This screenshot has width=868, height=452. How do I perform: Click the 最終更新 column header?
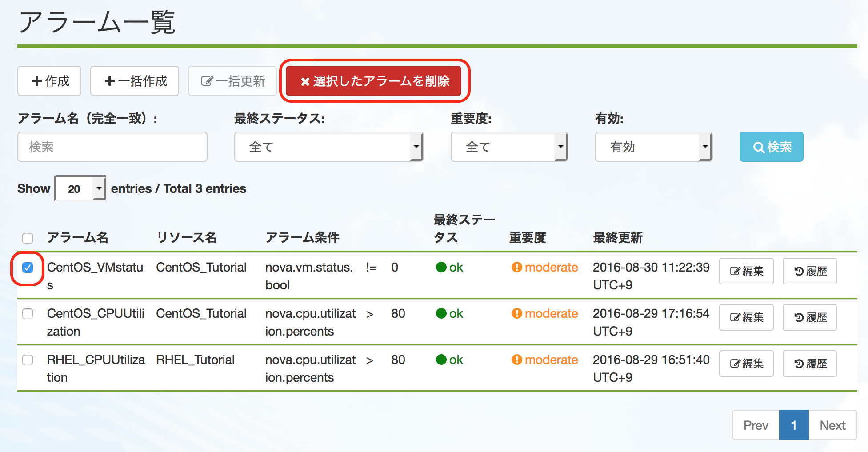(618, 238)
